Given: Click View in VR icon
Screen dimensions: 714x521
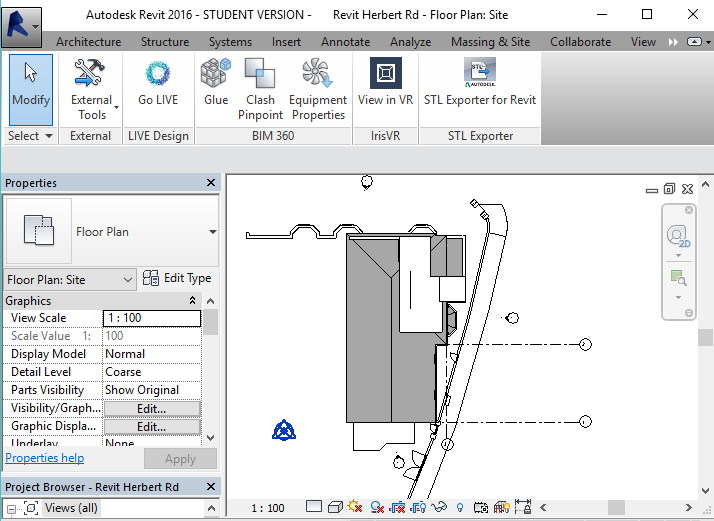Looking at the screenshot, I should coord(385,87).
